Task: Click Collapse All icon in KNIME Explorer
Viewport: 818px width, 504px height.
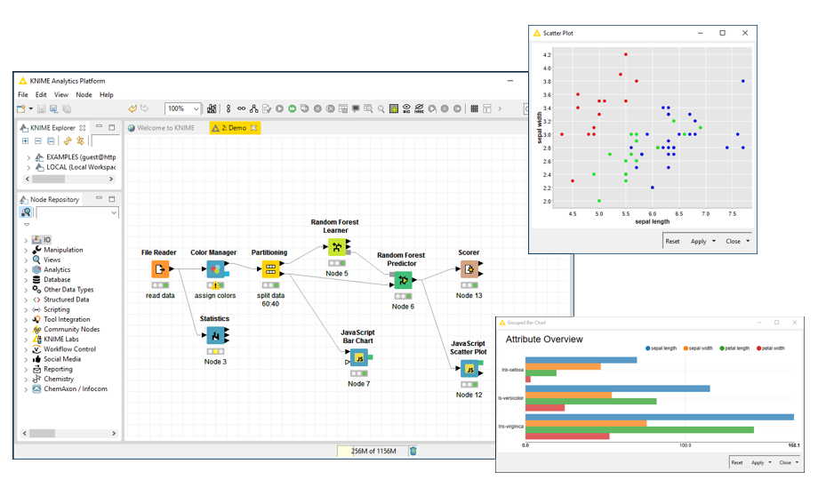Action: pos(51,140)
